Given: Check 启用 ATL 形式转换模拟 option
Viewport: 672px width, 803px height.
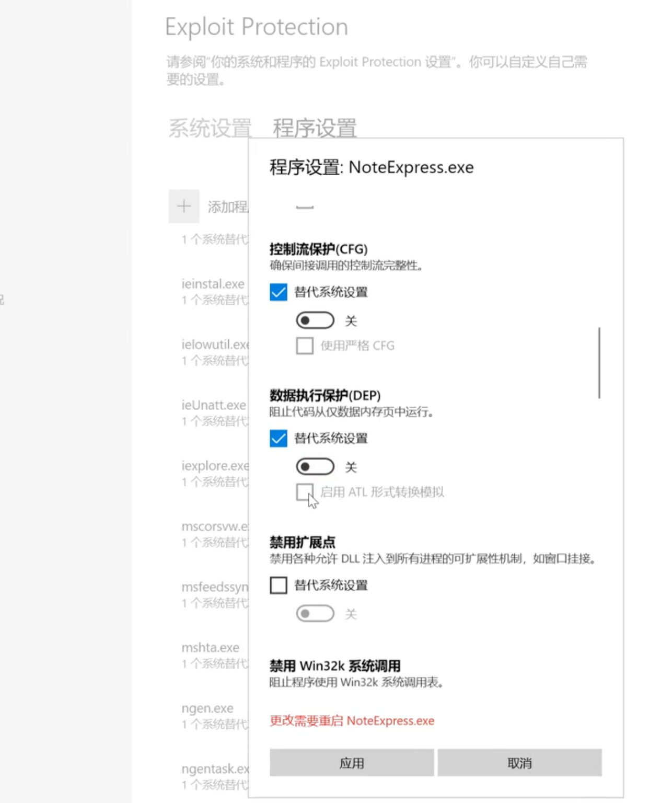Looking at the screenshot, I should click(x=305, y=492).
